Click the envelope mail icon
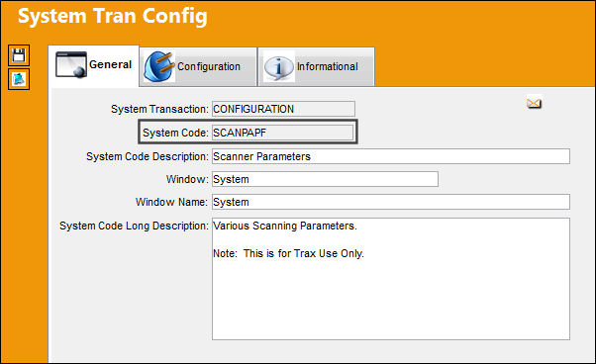This screenshot has width=596, height=364. (x=534, y=103)
